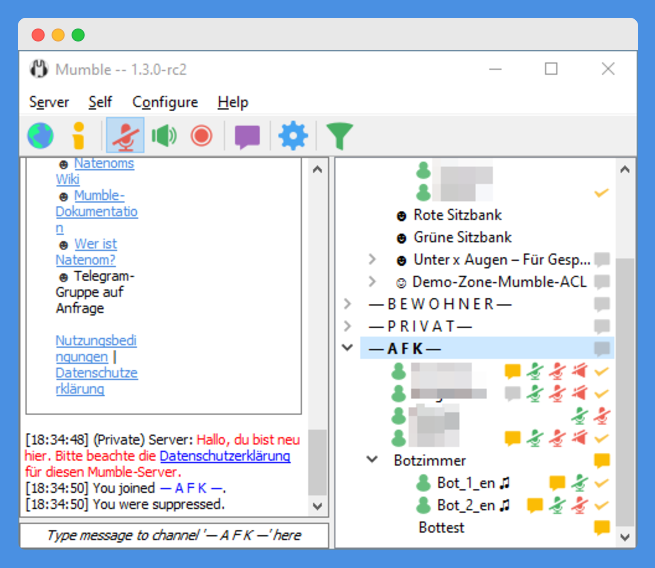Expand the Demo-Zone-Mumble-ACL channel
The image size is (655, 568).
coord(372,282)
